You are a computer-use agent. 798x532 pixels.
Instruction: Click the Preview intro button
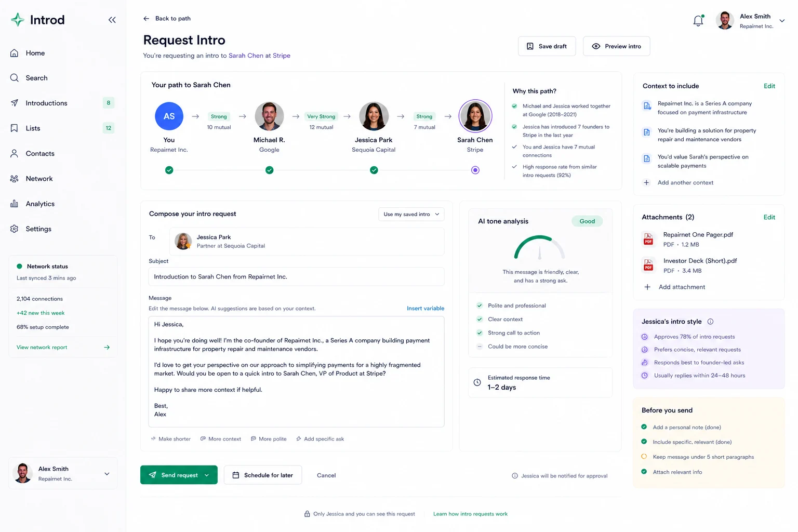(x=617, y=46)
